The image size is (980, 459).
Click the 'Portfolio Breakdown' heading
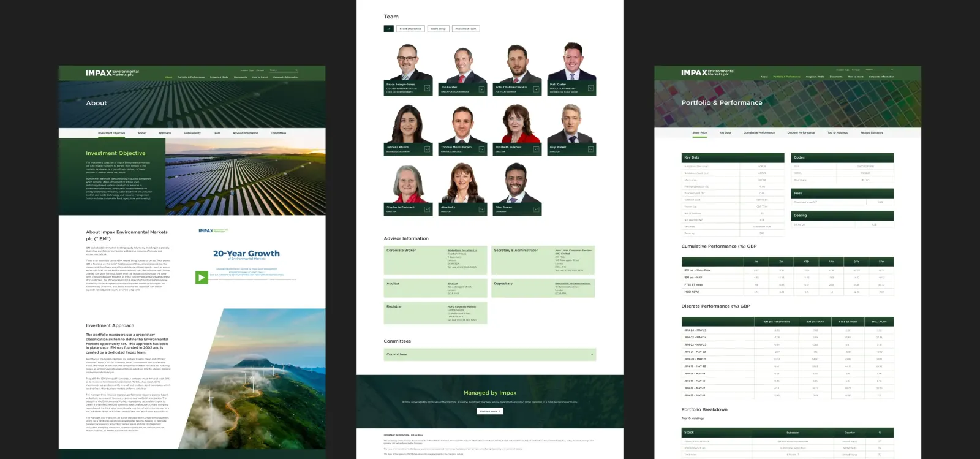click(x=704, y=409)
